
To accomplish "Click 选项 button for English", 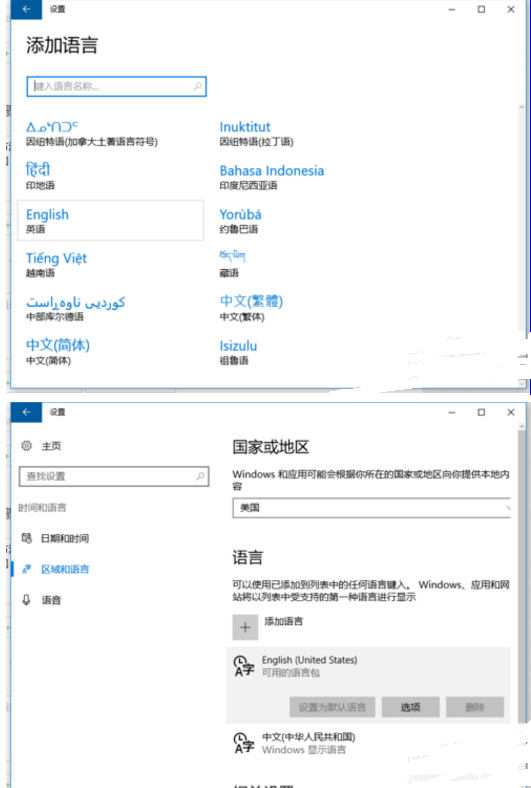I will click(x=410, y=707).
